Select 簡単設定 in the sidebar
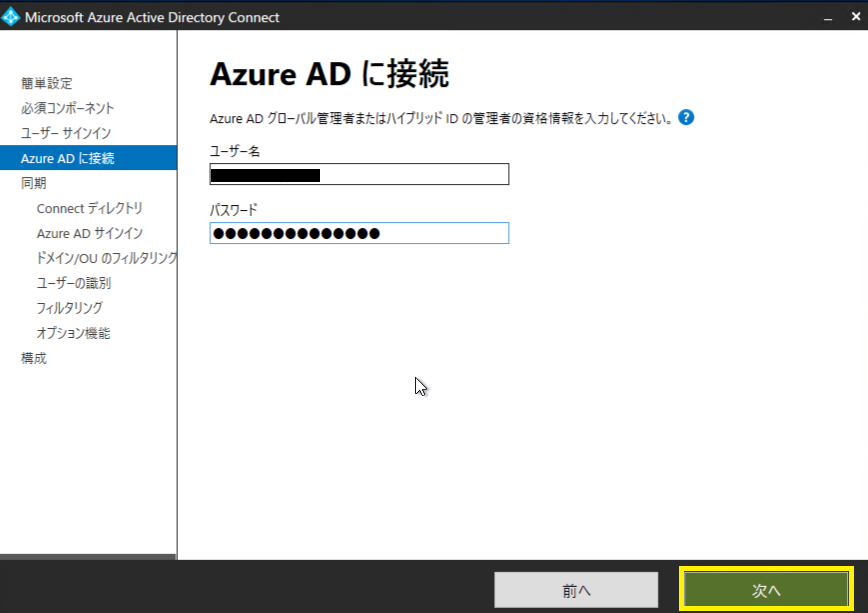The width and height of the screenshot is (868, 613). pyautogui.click(x=47, y=83)
